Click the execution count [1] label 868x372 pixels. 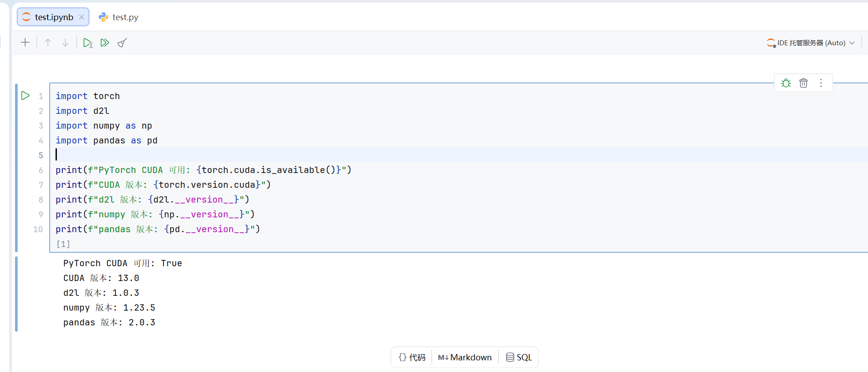pos(63,244)
